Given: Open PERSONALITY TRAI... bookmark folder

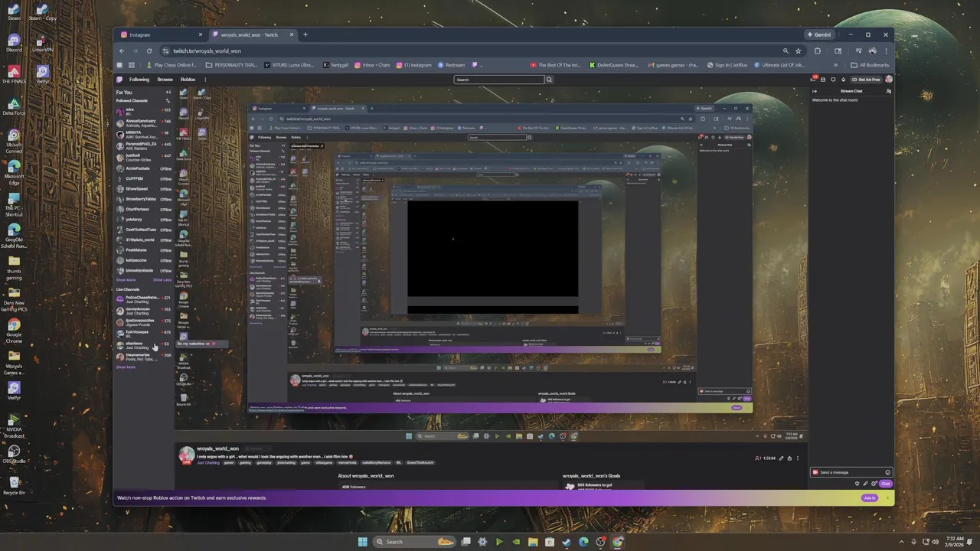Looking at the screenshot, I should point(231,65).
